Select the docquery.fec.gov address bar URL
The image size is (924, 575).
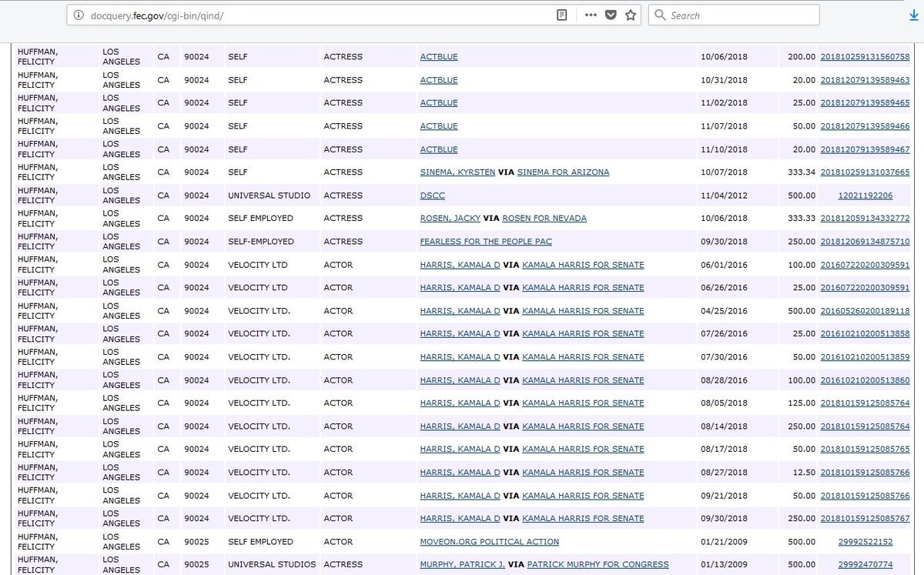[x=158, y=15]
